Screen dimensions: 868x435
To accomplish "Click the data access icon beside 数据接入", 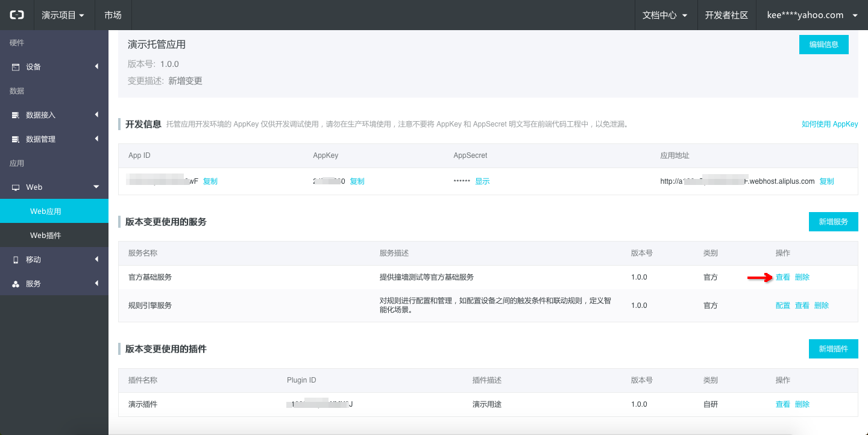I will click(16, 115).
